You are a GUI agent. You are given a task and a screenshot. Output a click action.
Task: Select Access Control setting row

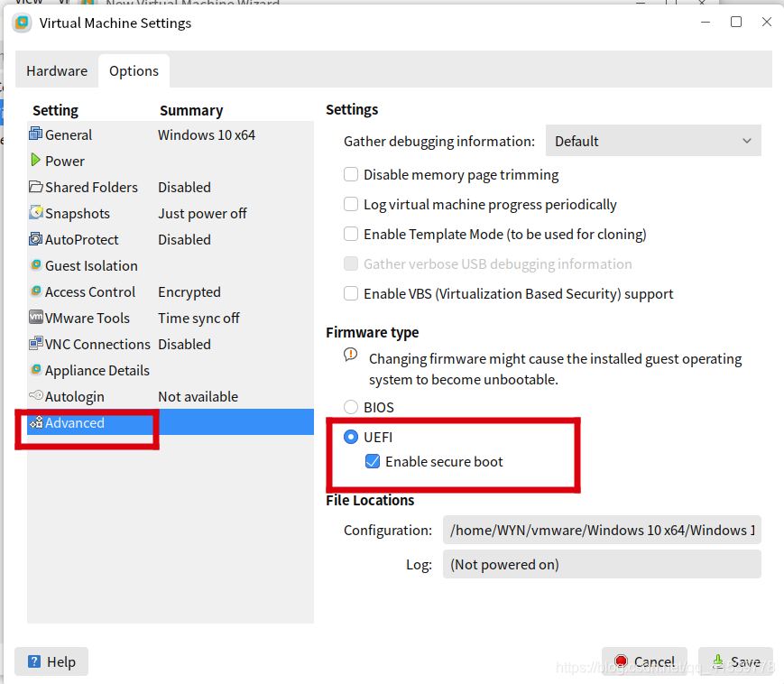coord(171,291)
